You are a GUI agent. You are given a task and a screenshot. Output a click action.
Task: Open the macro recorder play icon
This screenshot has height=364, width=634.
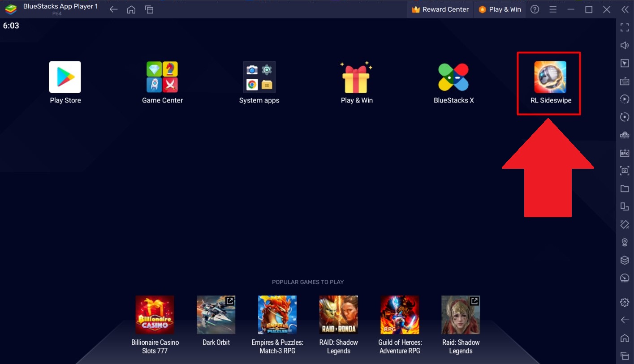click(x=625, y=99)
